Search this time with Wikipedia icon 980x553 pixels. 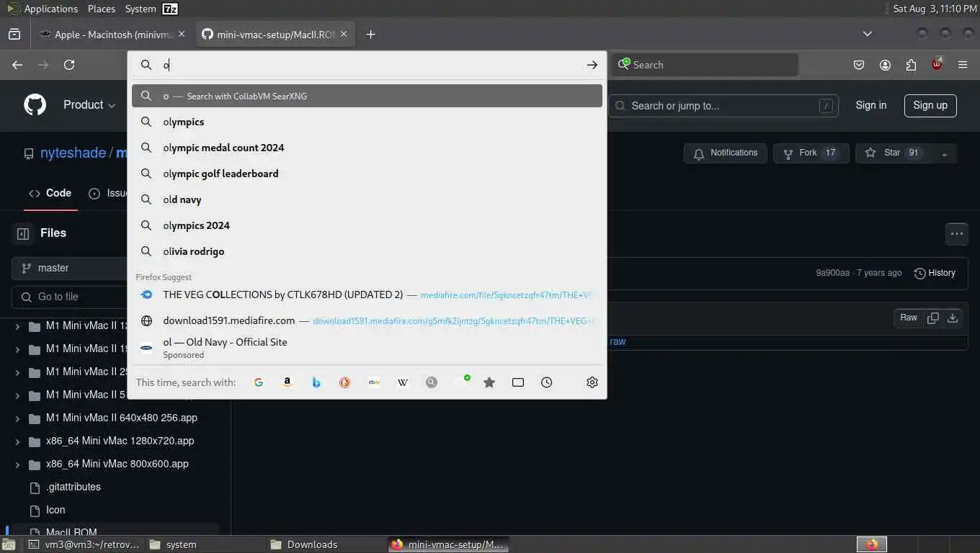(403, 382)
